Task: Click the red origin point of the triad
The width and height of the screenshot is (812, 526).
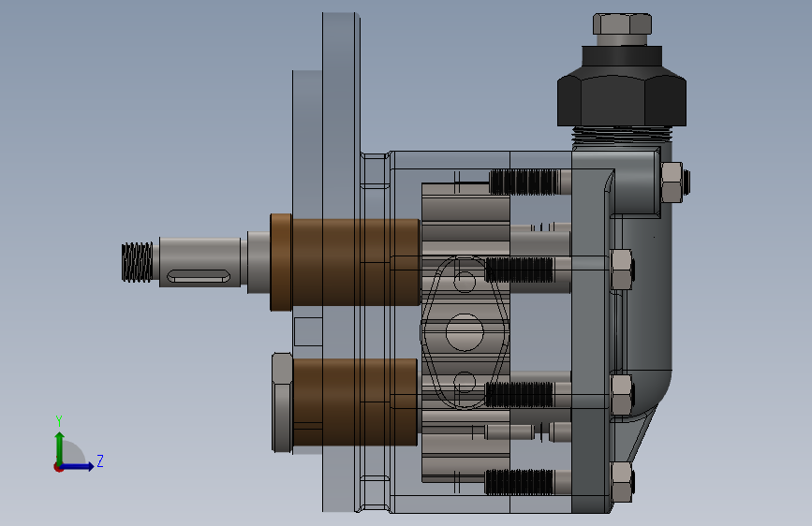Action: 58,467
